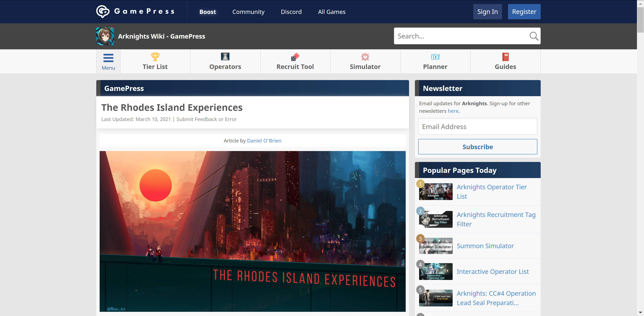Open author Daniel O'Brien's link

pyautogui.click(x=264, y=141)
